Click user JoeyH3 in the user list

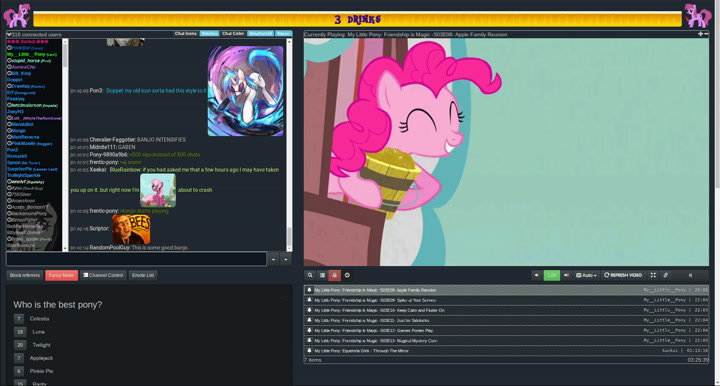tap(15, 112)
